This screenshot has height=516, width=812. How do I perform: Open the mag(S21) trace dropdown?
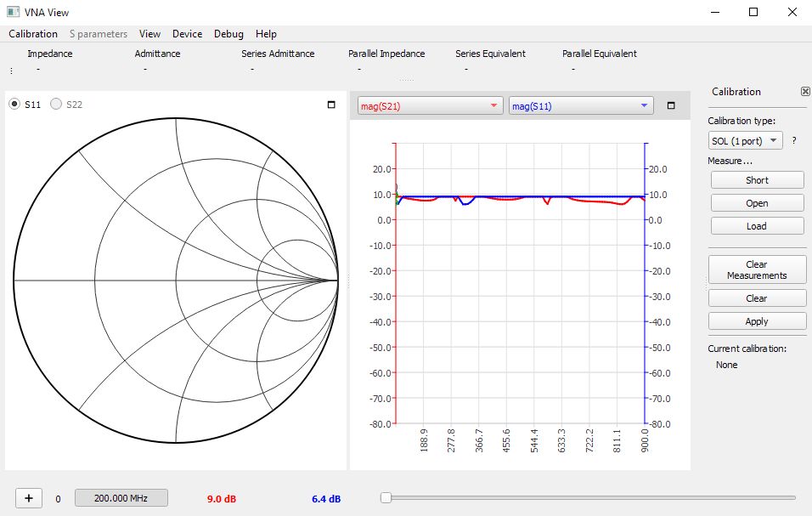(430, 105)
